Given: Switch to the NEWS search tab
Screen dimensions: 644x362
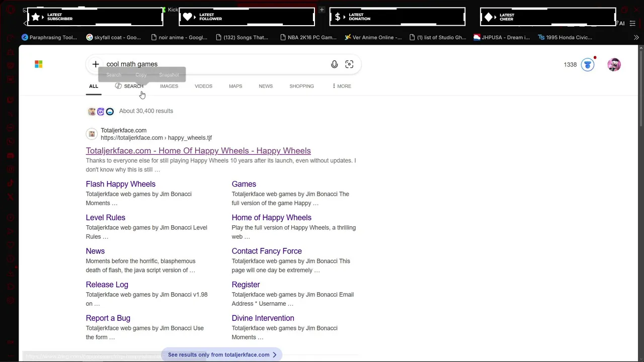Looking at the screenshot, I should 266,86.
